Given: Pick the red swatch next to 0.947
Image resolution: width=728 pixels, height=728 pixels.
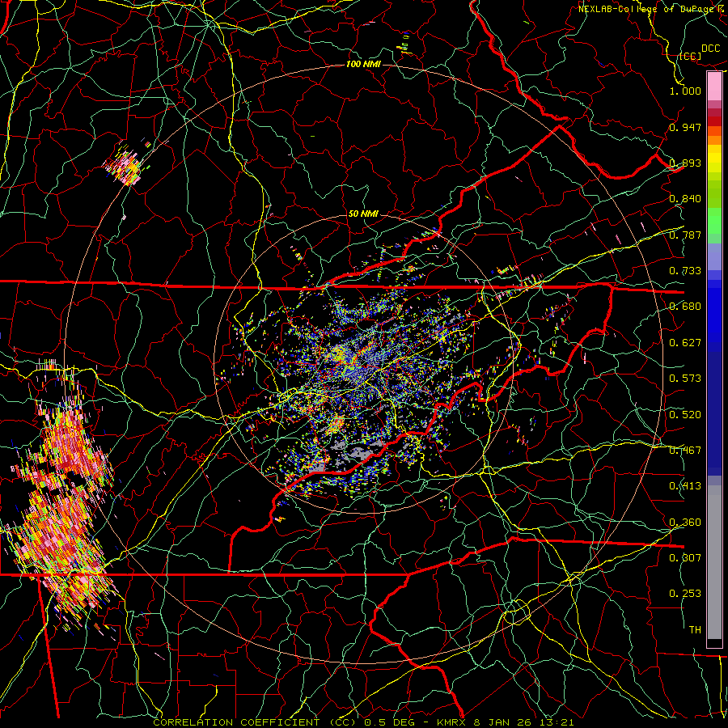Looking at the screenshot, I should pos(714,121).
